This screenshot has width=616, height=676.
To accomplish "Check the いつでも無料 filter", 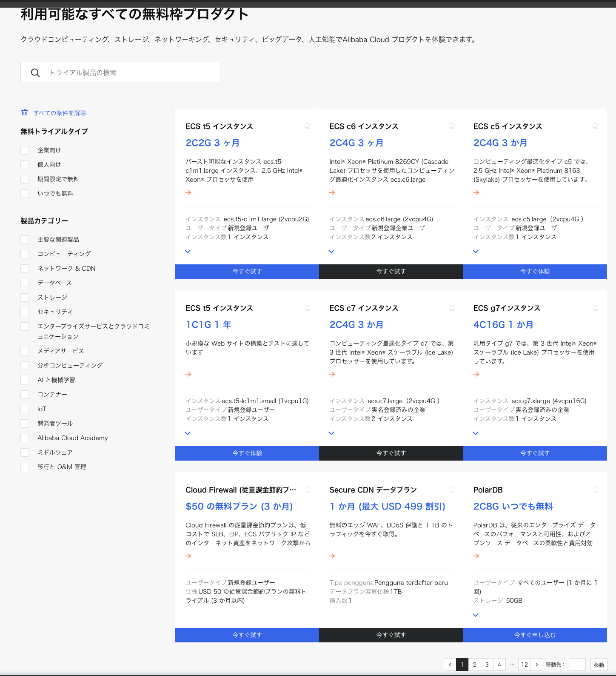I will click(25, 194).
